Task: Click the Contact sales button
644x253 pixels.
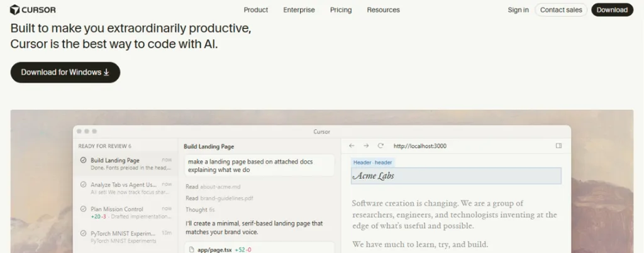Action: click(561, 10)
